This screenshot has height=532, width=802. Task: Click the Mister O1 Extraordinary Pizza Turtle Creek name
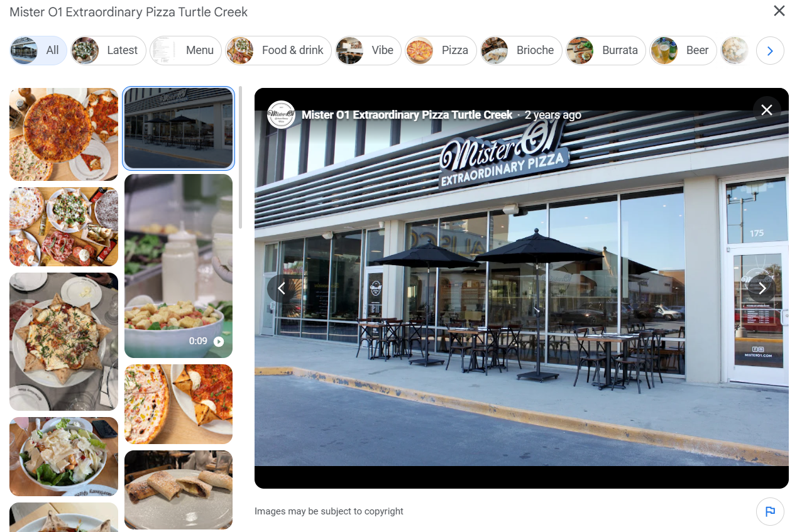[x=407, y=115]
